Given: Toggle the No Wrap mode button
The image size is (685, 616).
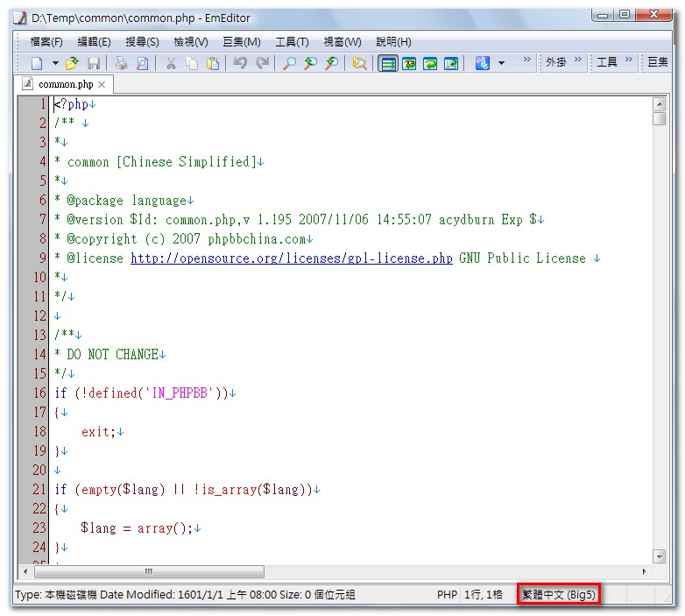Looking at the screenshot, I should pos(388,64).
